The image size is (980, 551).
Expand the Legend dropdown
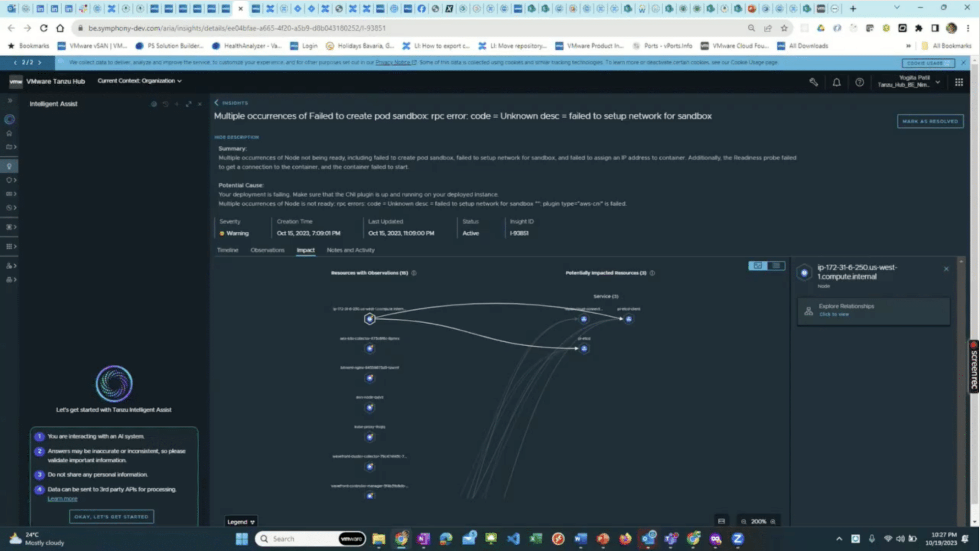(x=241, y=522)
